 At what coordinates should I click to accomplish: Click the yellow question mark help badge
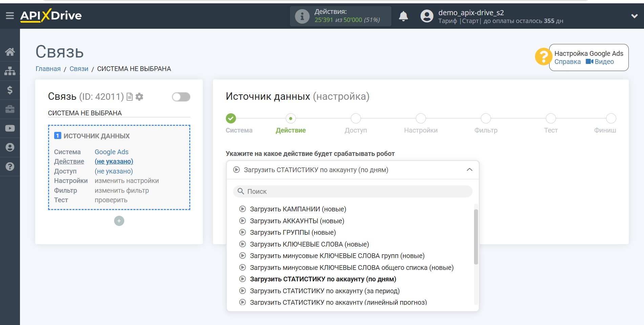pos(543,56)
